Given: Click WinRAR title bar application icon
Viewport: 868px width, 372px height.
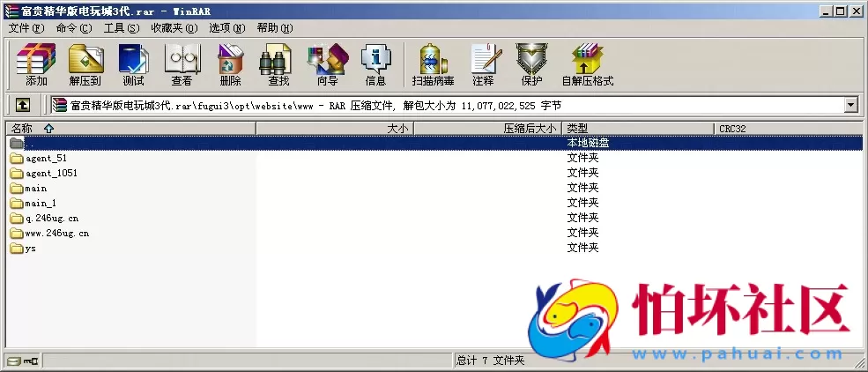Looking at the screenshot, I should coord(11,11).
